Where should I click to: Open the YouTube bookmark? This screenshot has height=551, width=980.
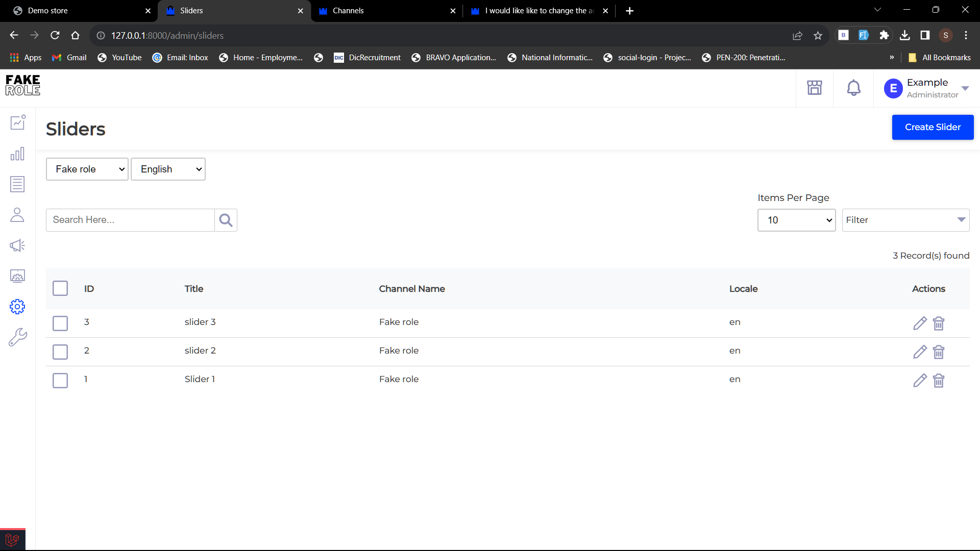coord(119,57)
